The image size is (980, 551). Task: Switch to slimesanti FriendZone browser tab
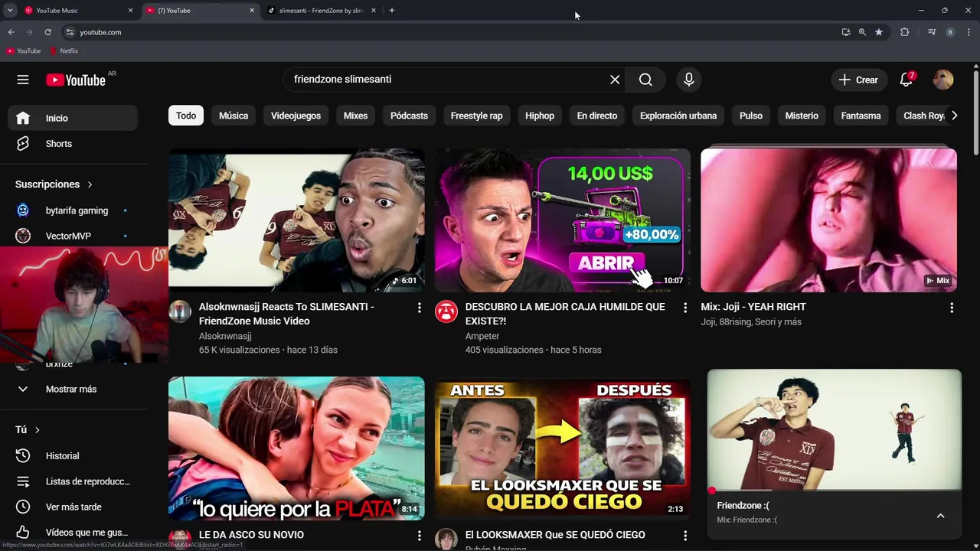(322, 11)
